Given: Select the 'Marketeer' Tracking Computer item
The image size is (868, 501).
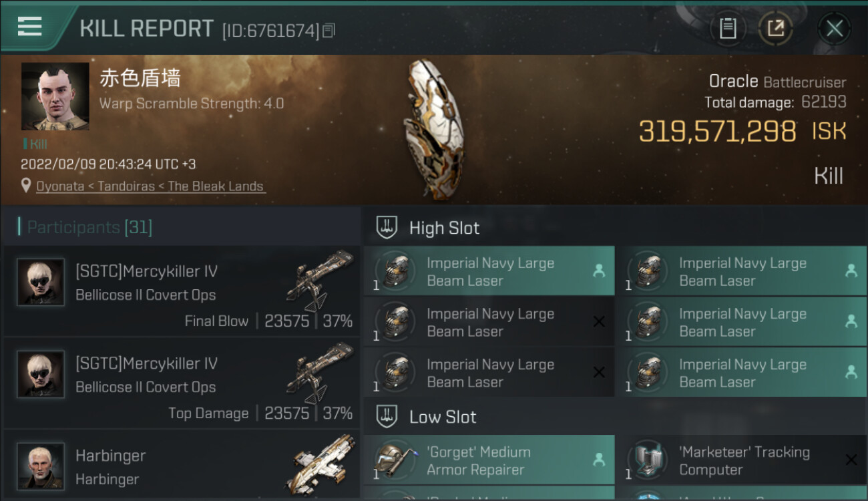Looking at the screenshot, I should pyautogui.click(x=741, y=460).
